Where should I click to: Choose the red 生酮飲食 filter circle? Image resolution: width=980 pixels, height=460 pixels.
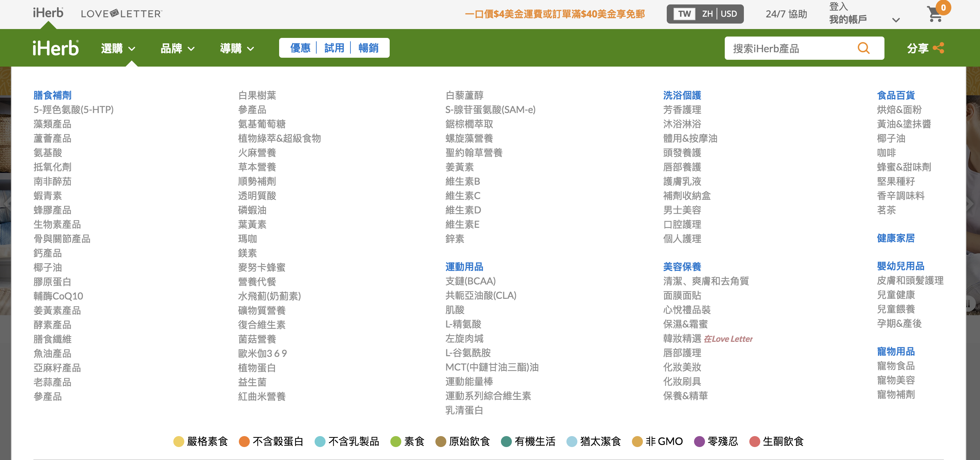coord(754,441)
